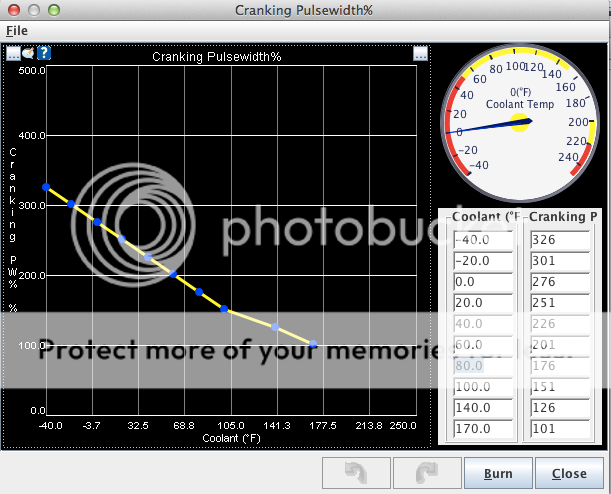Select the cranking PW field 226
Image resolution: width=611 pixels, height=494 pixels.
[560, 324]
